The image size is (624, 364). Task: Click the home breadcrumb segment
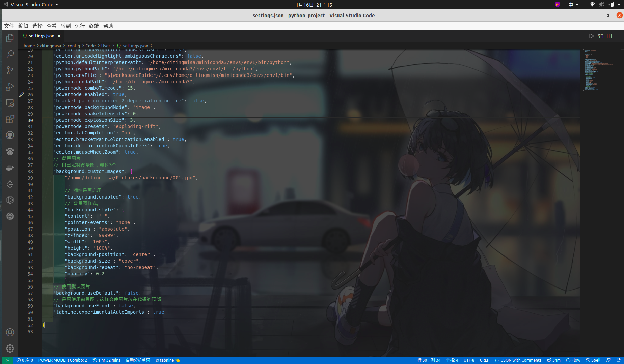point(29,46)
